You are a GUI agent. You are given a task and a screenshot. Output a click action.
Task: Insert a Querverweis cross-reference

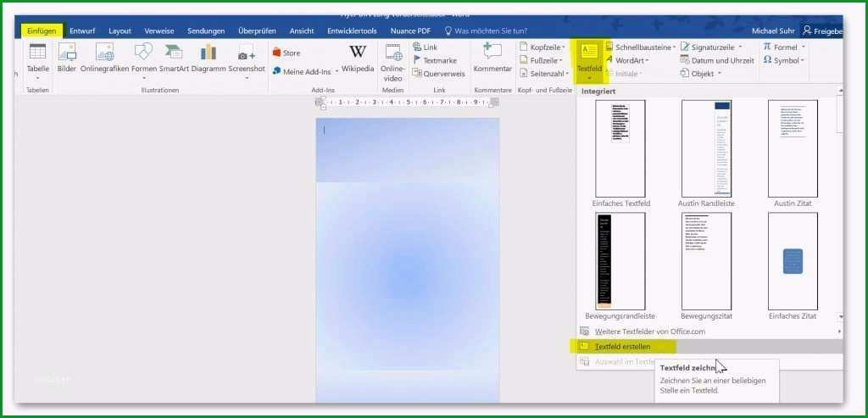tap(439, 74)
